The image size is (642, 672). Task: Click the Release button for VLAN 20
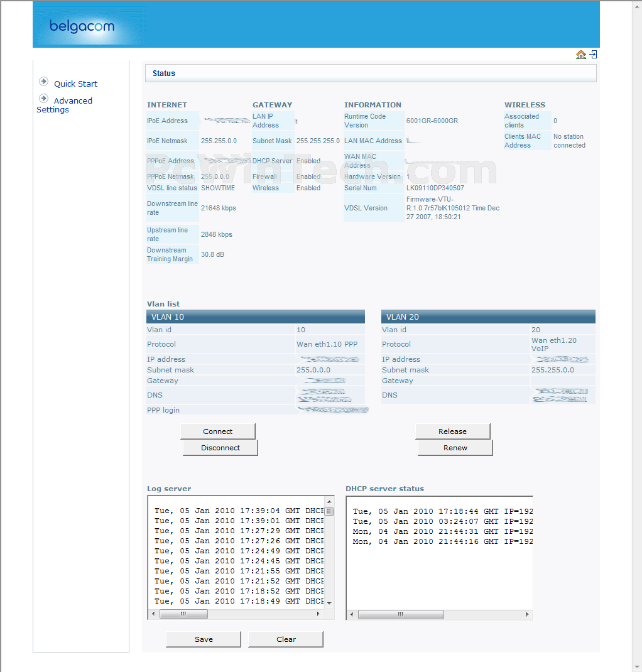[x=452, y=431]
